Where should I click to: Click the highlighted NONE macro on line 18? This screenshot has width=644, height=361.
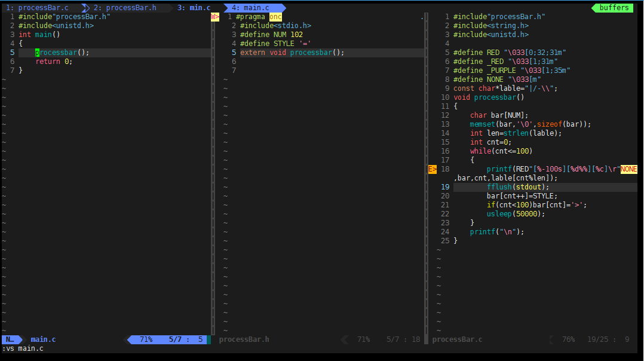pyautogui.click(x=629, y=169)
